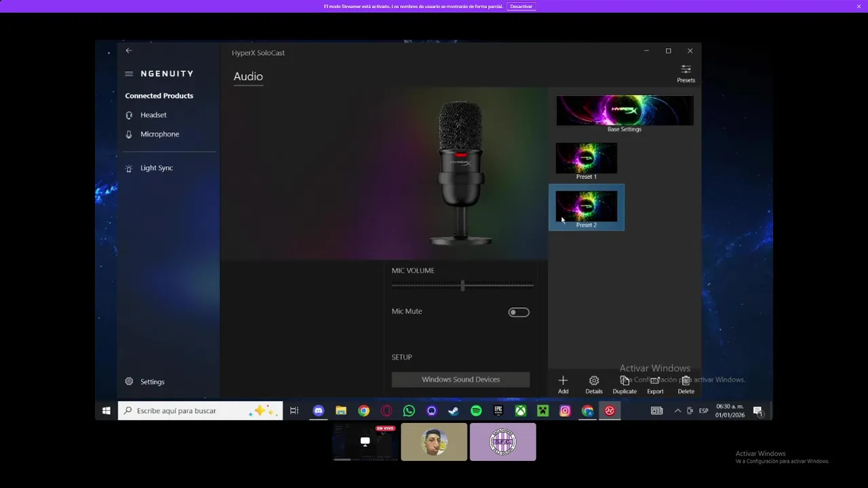Open Windows Sound Devices
Screen dimensions: 868x488
[460, 380]
